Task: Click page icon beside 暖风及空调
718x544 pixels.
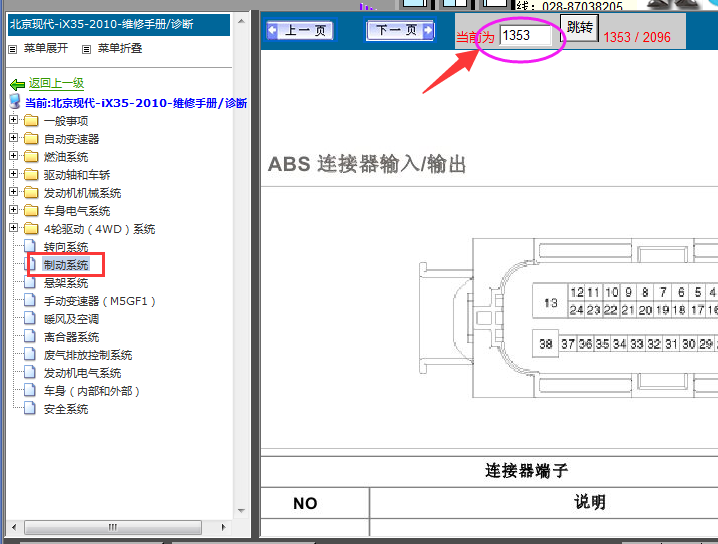Action: (30, 318)
